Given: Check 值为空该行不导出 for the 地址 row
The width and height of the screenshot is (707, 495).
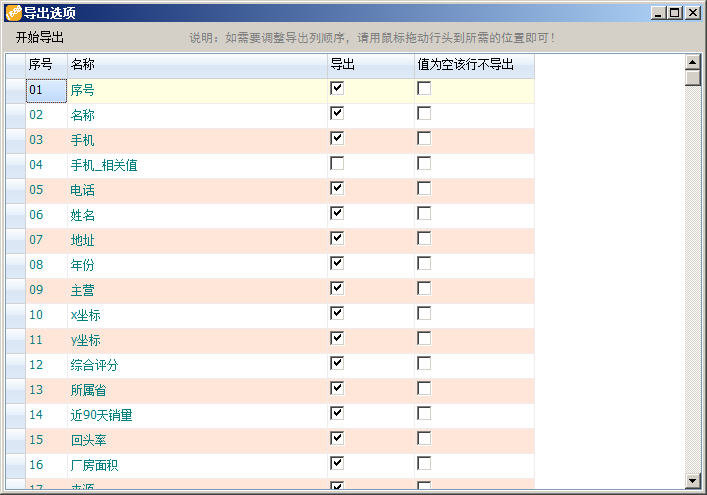Looking at the screenshot, I should coord(424,238).
